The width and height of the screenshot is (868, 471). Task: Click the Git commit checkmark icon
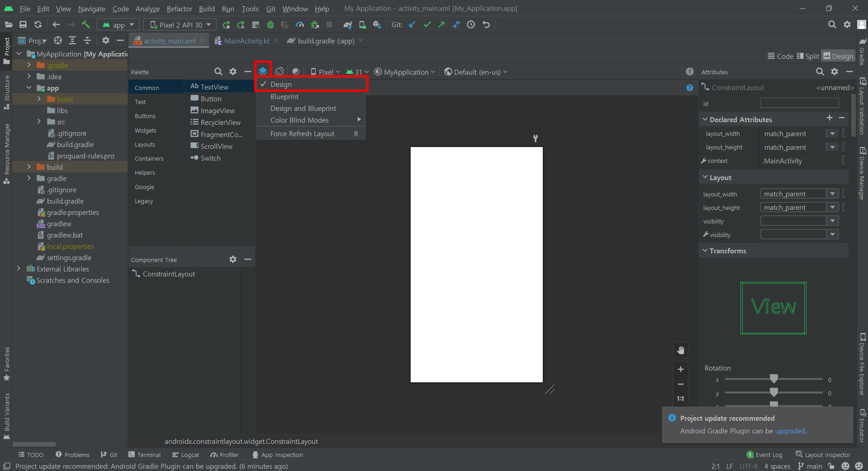pos(427,25)
